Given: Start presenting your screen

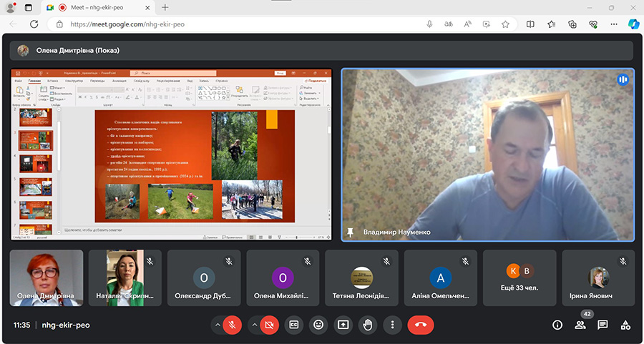Looking at the screenshot, I should [343, 325].
